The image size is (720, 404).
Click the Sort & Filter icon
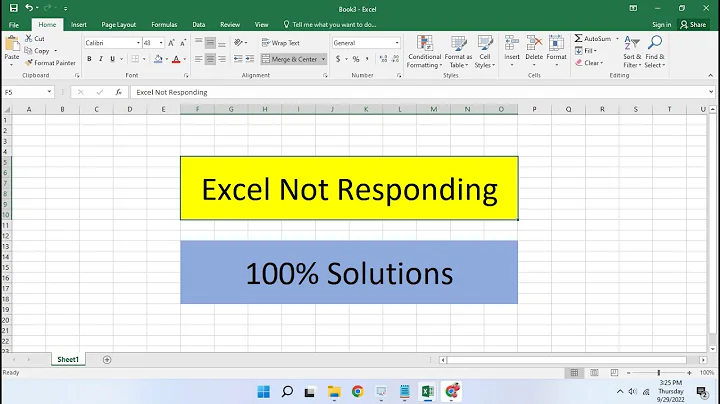point(632,43)
